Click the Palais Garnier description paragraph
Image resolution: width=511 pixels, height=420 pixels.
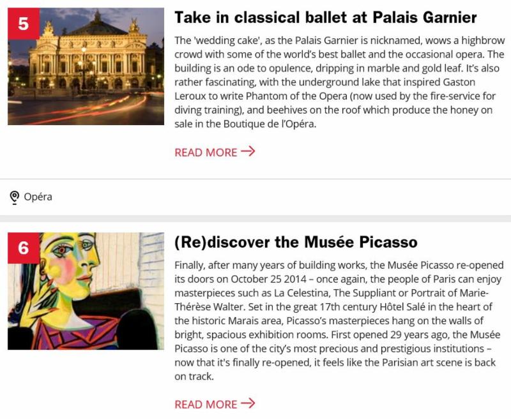point(340,82)
